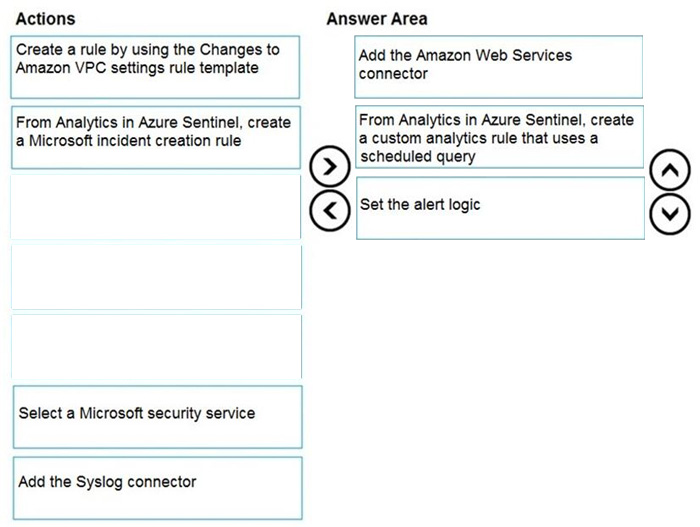Click the Answer Area heading

377,19
